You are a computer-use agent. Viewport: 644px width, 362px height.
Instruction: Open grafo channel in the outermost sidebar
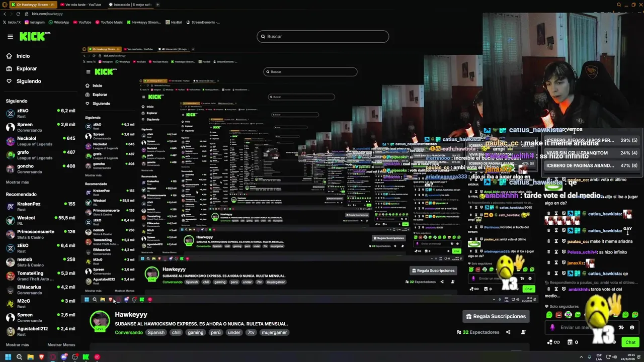tap(40, 155)
